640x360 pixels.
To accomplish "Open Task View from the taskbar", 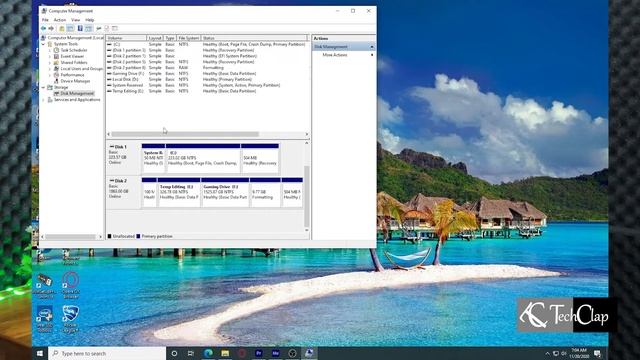I will pos(191,353).
